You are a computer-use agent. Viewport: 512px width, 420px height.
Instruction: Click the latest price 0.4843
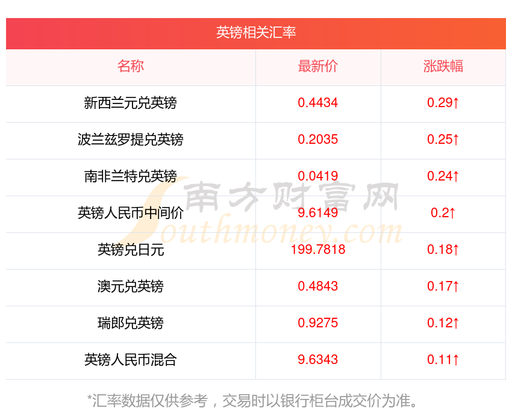tap(317, 286)
